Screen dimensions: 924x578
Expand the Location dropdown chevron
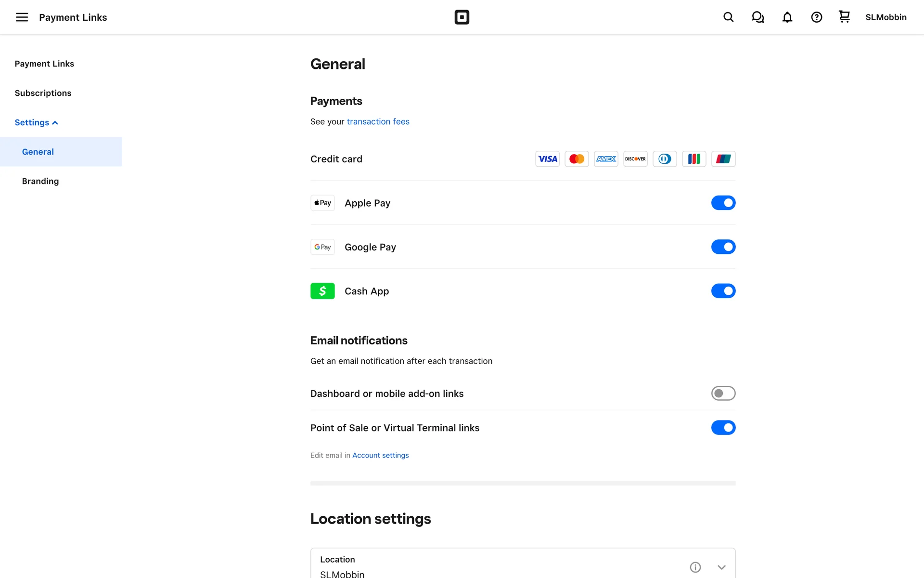[721, 567]
